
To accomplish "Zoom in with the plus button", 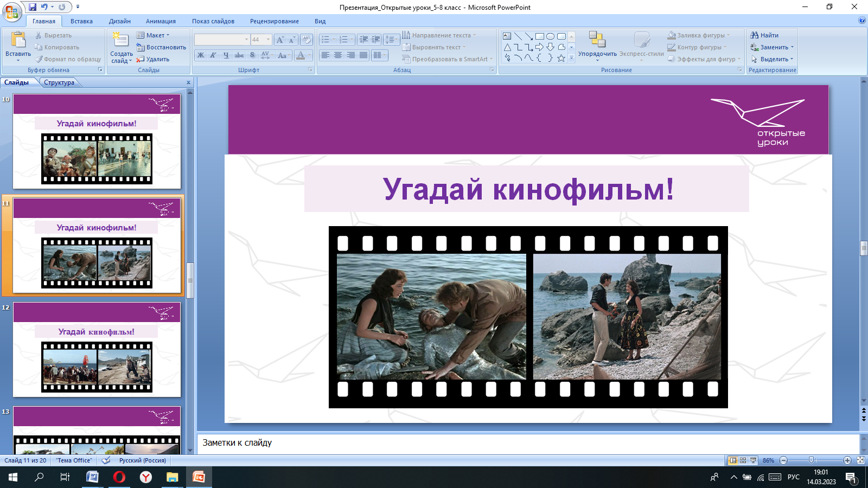I will [x=847, y=460].
